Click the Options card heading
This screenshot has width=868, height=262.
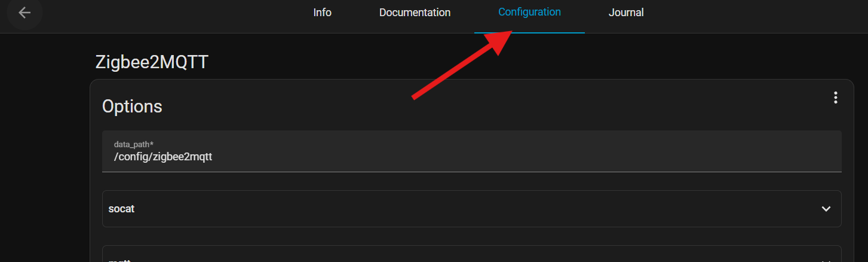tap(132, 106)
